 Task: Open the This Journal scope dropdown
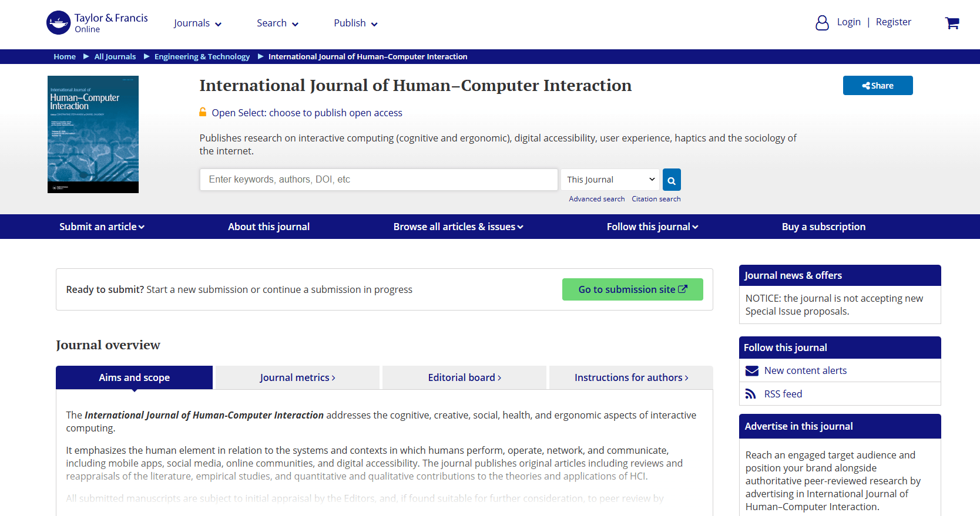pyautogui.click(x=610, y=180)
